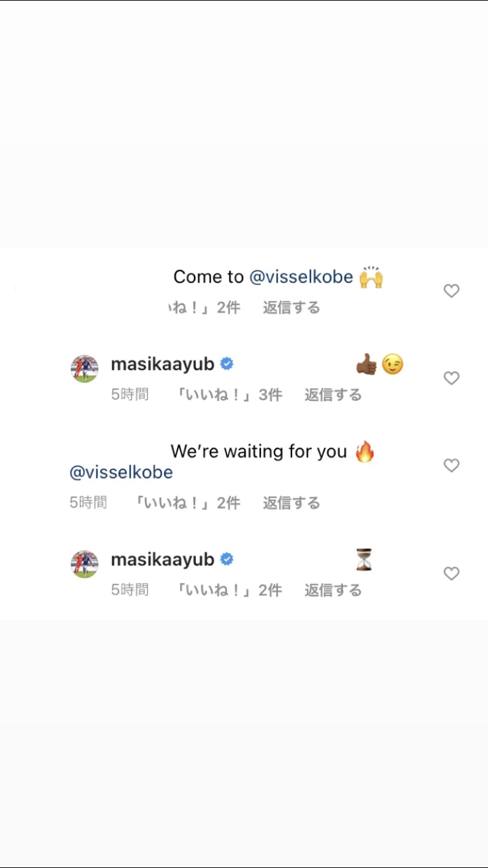
Task: Open masikaayub username on the thumbs-up reply
Action: pyautogui.click(x=163, y=364)
